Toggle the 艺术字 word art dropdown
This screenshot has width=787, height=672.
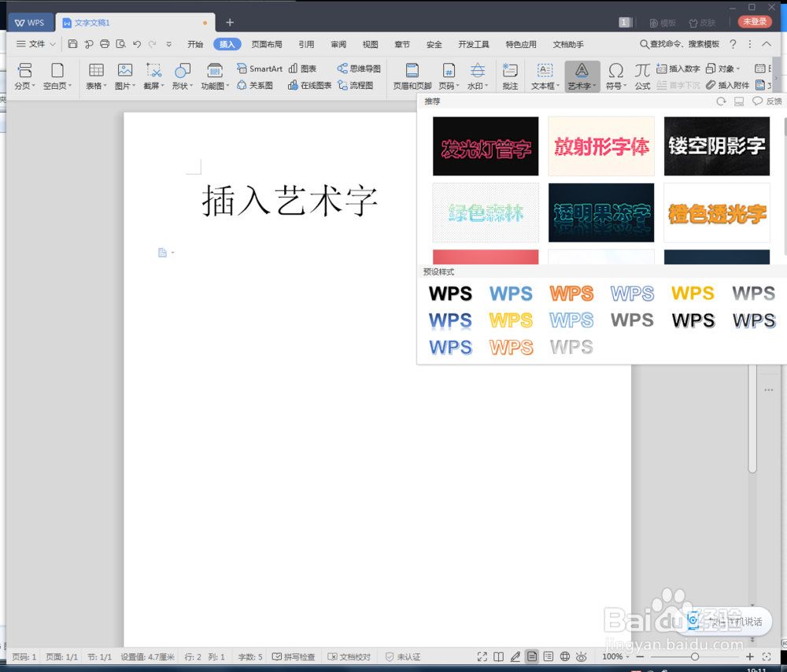[x=582, y=76]
